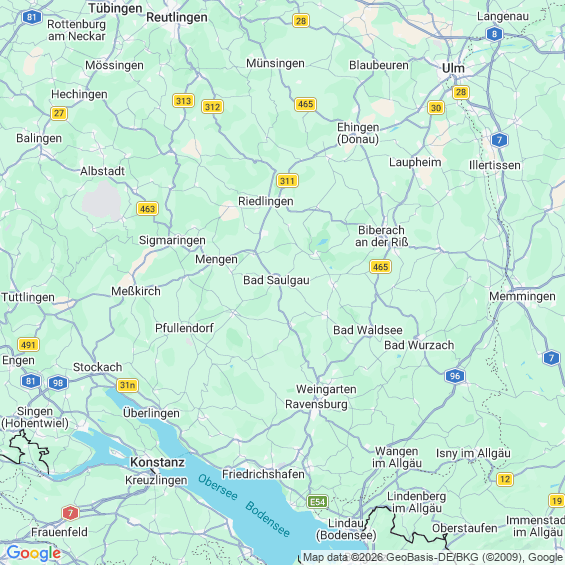Screen dimensions: 565x565
Task: Click the Google logo
Action: pyautogui.click(x=34, y=553)
